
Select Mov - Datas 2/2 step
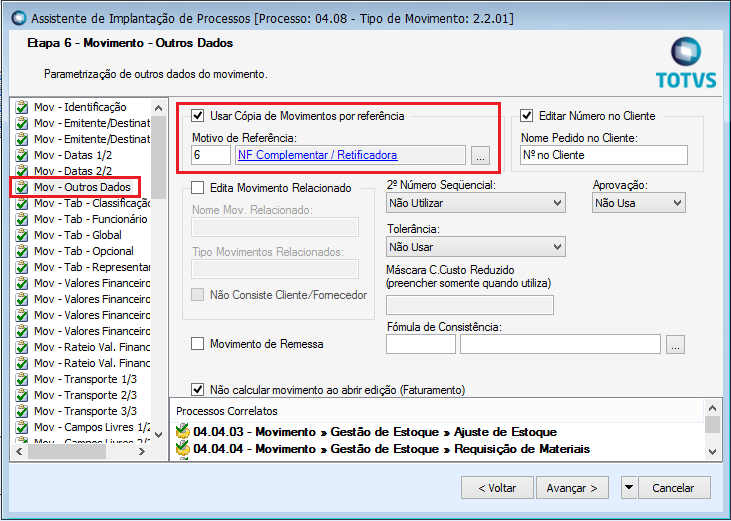click(x=73, y=171)
